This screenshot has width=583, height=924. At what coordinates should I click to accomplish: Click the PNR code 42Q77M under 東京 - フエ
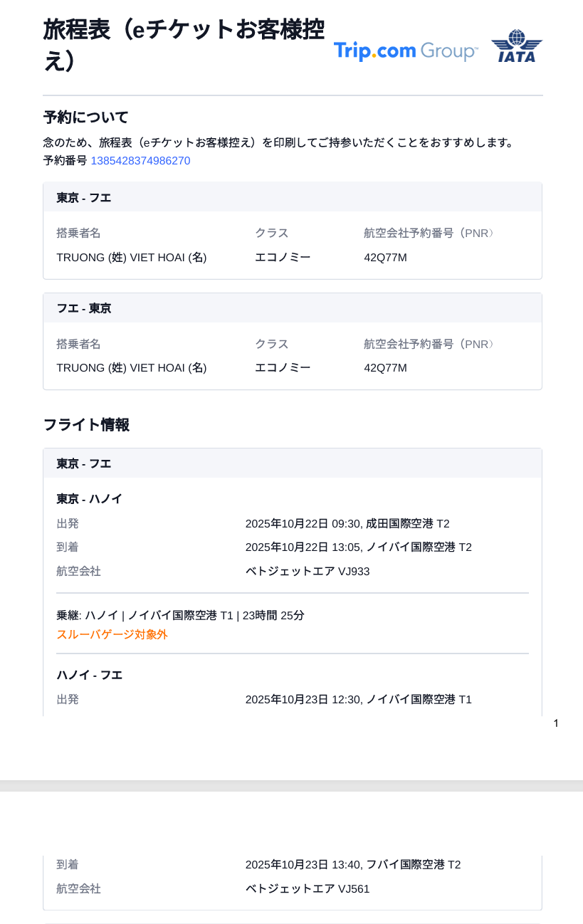tap(385, 257)
